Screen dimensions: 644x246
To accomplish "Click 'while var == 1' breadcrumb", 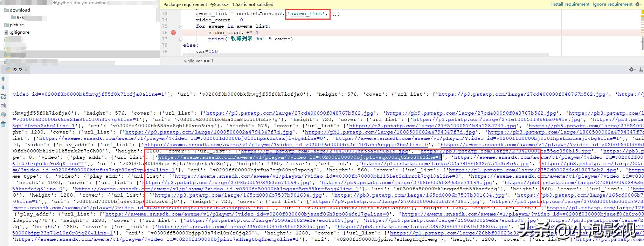I will [x=199, y=61].
